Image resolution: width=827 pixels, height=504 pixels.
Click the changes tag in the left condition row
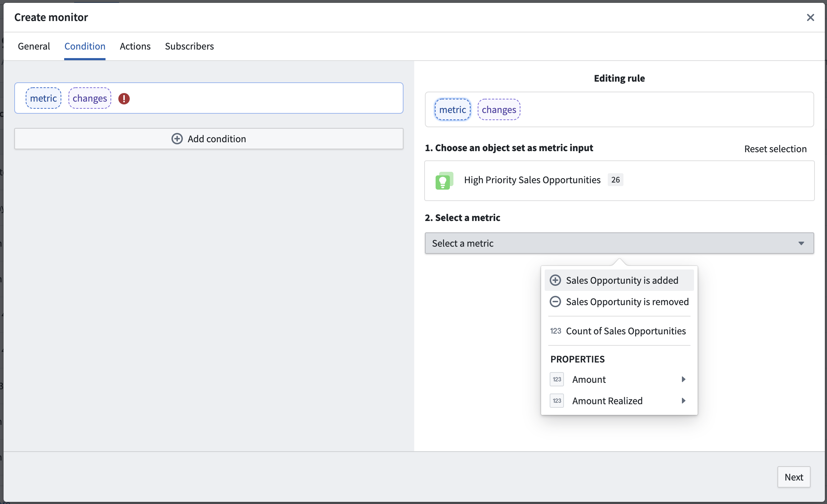point(90,98)
